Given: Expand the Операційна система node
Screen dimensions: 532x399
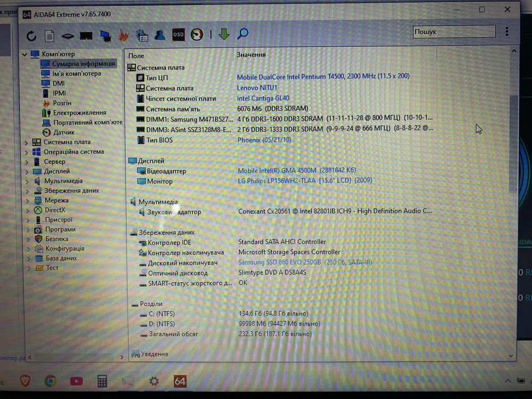Looking at the screenshot, I should pyautogui.click(x=27, y=152).
